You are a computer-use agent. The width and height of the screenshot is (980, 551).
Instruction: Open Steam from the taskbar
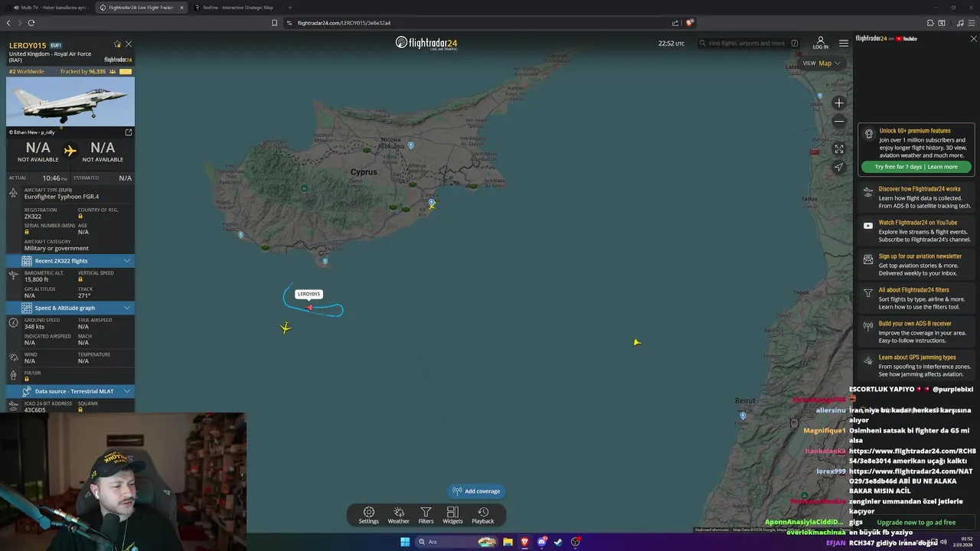[x=558, y=542]
